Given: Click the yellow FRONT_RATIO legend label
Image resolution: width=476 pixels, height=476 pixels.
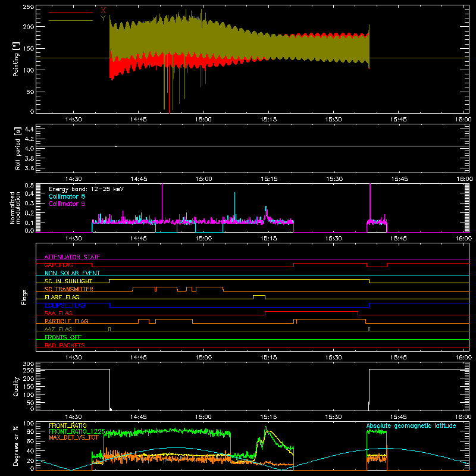Looking at the screenshot, I should [x=68, y=425].
